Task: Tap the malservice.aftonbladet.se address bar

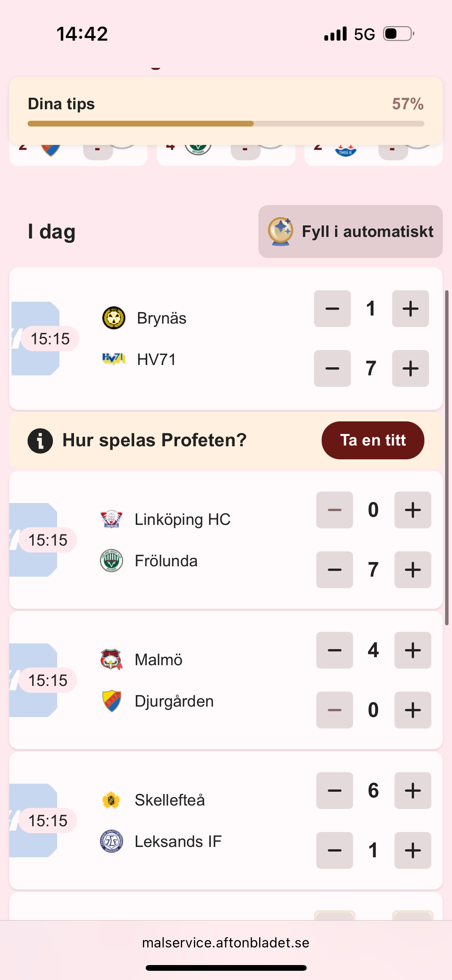Action: [226, 942]
